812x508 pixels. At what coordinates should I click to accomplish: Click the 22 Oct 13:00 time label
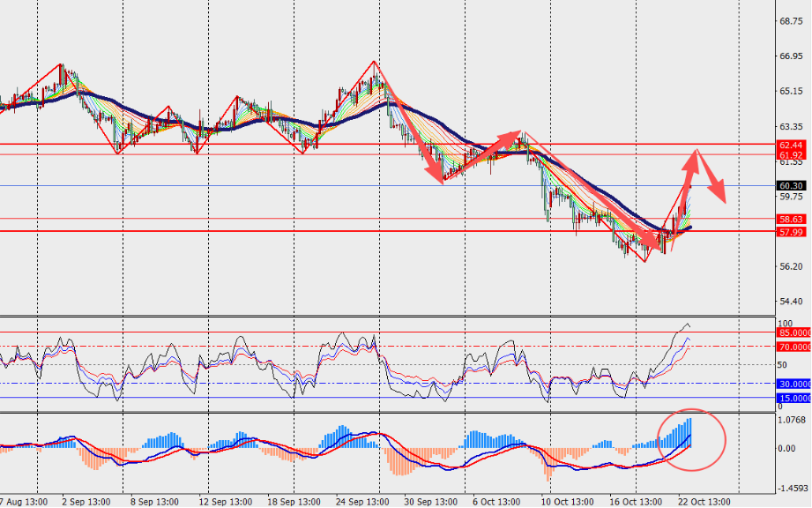704,500
